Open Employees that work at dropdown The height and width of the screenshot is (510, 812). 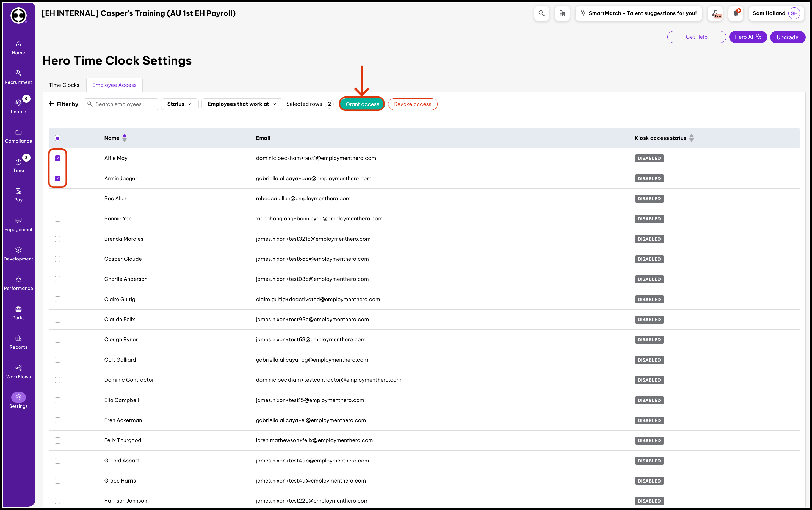242,104
